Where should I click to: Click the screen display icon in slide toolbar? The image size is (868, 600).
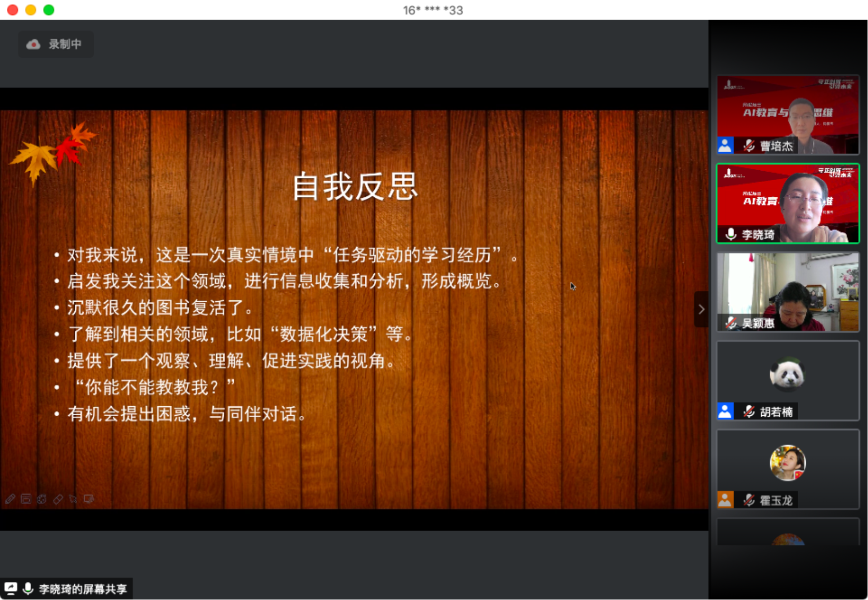click(x=89, y=499)
